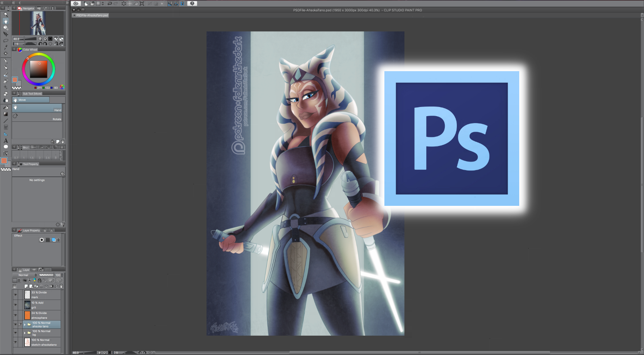Select the Zoom magnifier tool

tap(6, 14)
